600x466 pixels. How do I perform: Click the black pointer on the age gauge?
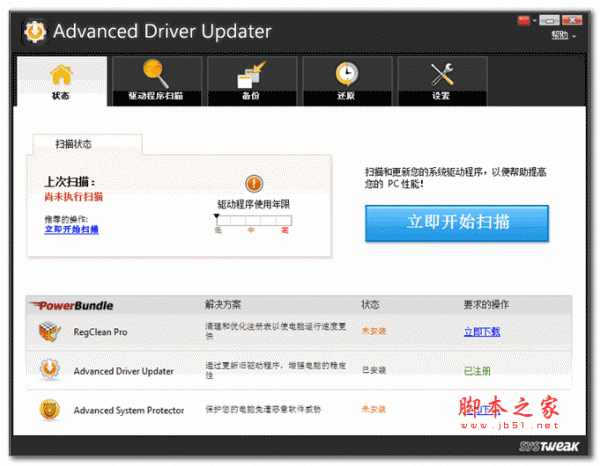pos(217,216)
